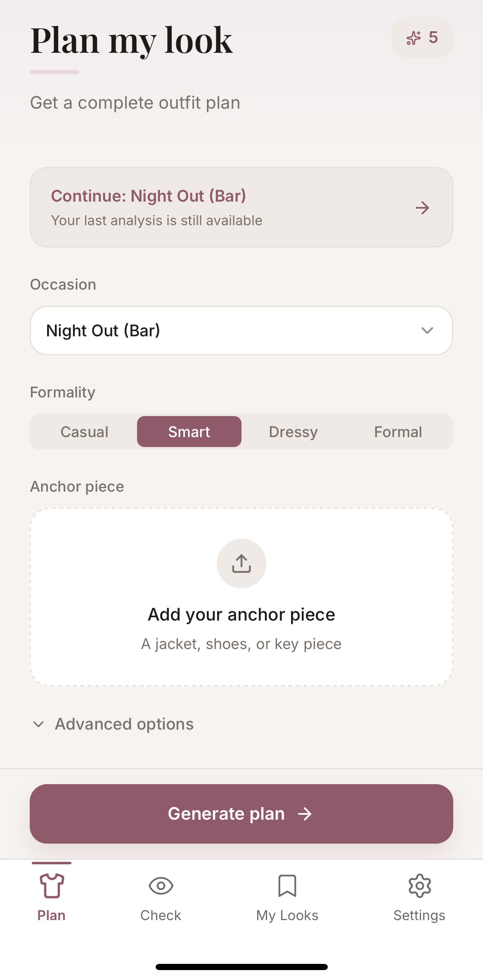
Task: Tap the eye Check icon
Action: click(x=161, y=886)
